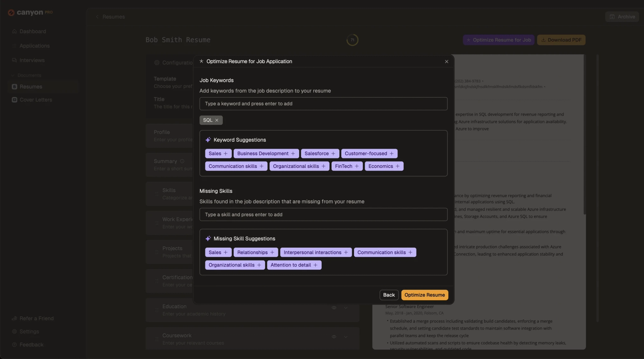
Task: Go back to Resumes breadcrumb
Action: [x=110, y=17]
